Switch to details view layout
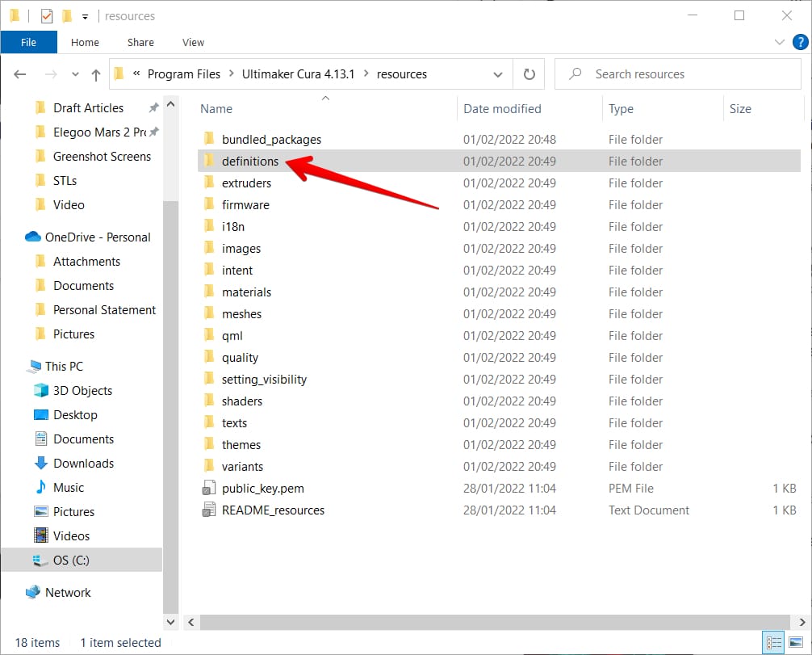 (x=774, y=643)
